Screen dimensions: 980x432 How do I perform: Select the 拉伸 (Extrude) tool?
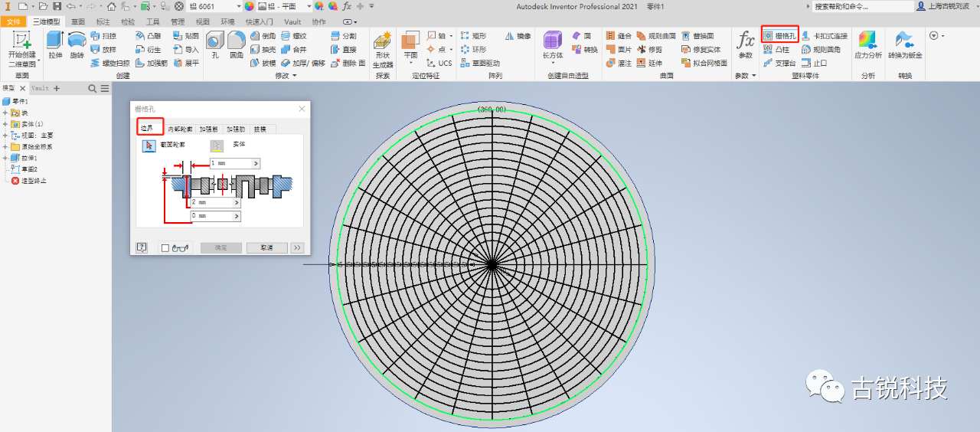pos(55,45)
